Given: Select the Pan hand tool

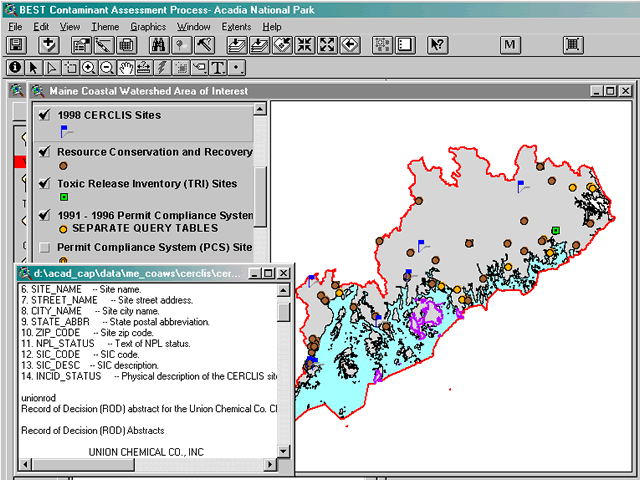Looking at the screenshot, I should point(126,67).
